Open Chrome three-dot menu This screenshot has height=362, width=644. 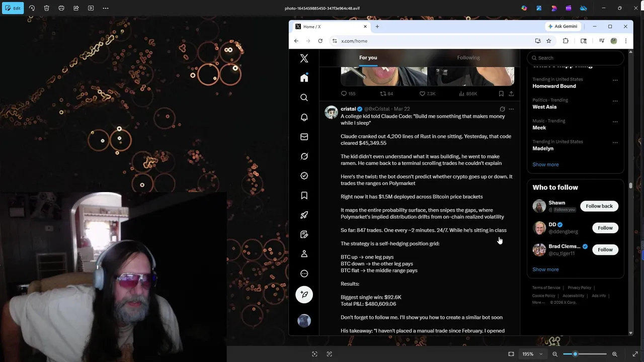click(x=625, y=41)
